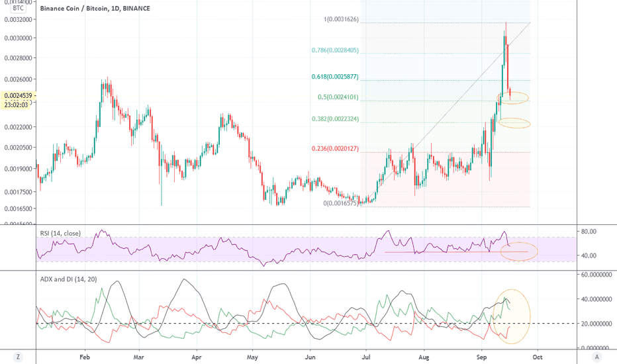This screenshot has height=364, width=617.
Task: Click the 0.236(0.0020127) Fibonacci label
Action: (335, 148)
